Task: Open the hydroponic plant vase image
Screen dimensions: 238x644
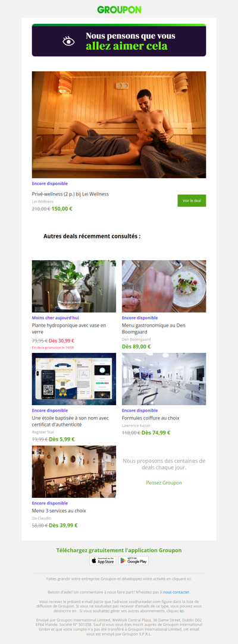Action: 74,286
